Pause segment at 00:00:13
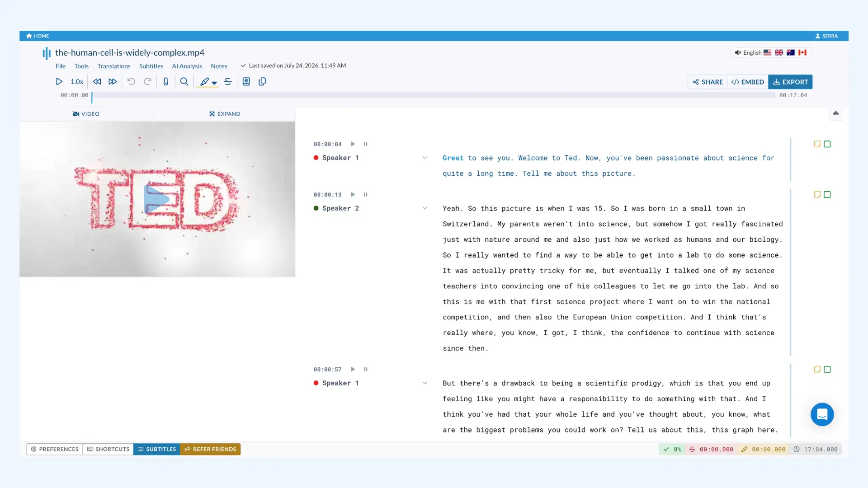868x488 pixels. [366, 195]
